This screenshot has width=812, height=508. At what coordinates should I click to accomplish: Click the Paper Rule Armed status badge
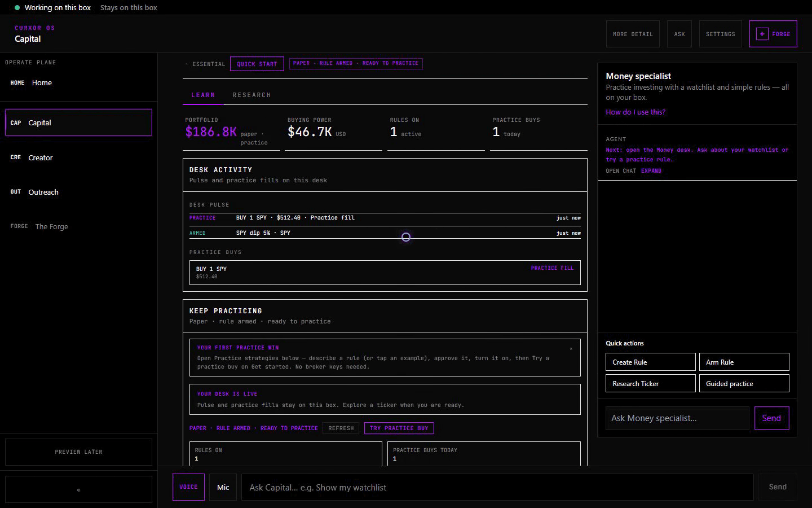point(356,63)
